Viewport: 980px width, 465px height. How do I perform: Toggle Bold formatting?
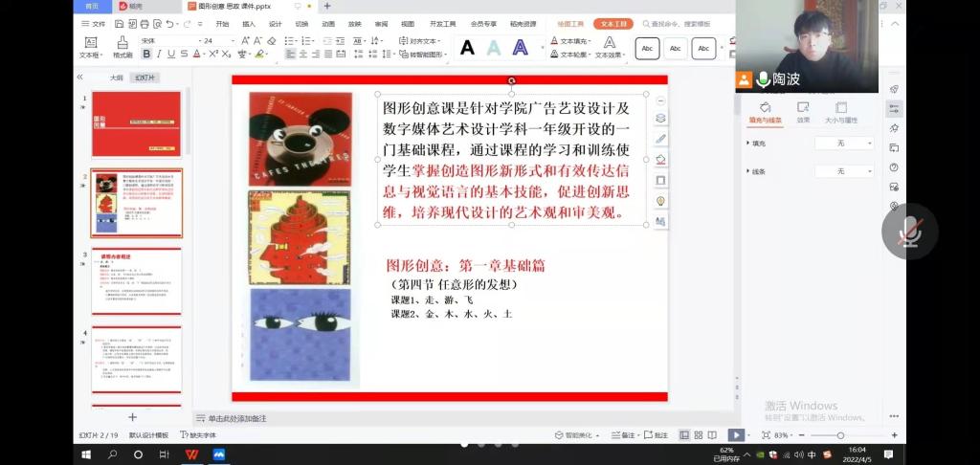click(x=146, y=55)
